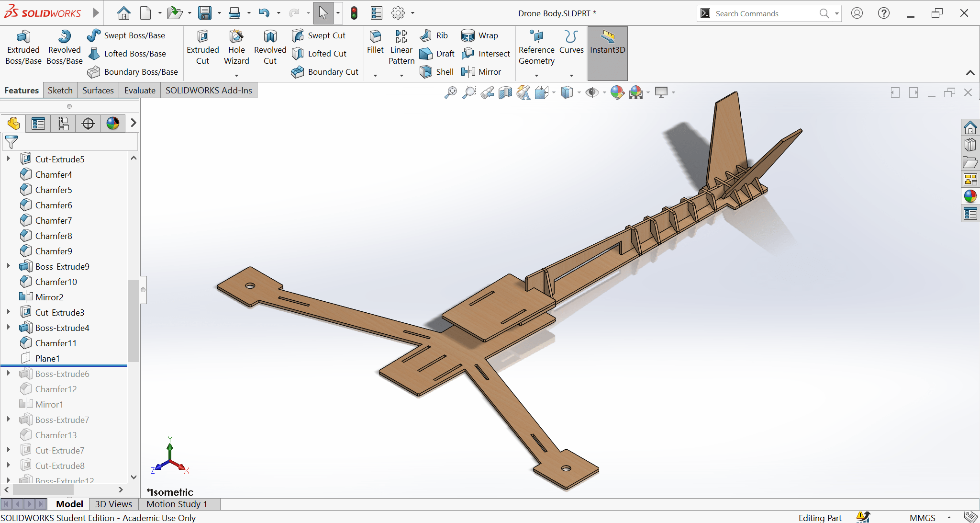Select Chamfer7 in the feature tree
This screenshot has width=980, height=523.
click(54, 220)
